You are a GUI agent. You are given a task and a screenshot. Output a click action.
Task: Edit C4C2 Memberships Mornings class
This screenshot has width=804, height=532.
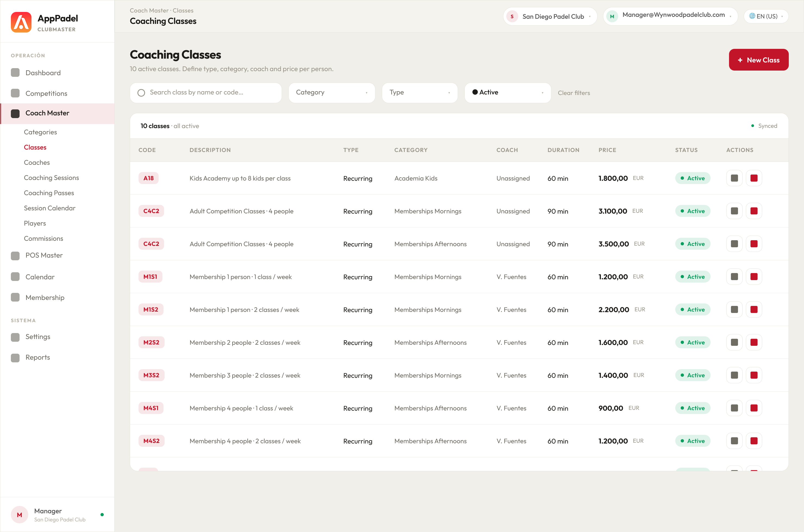(734, 211)
